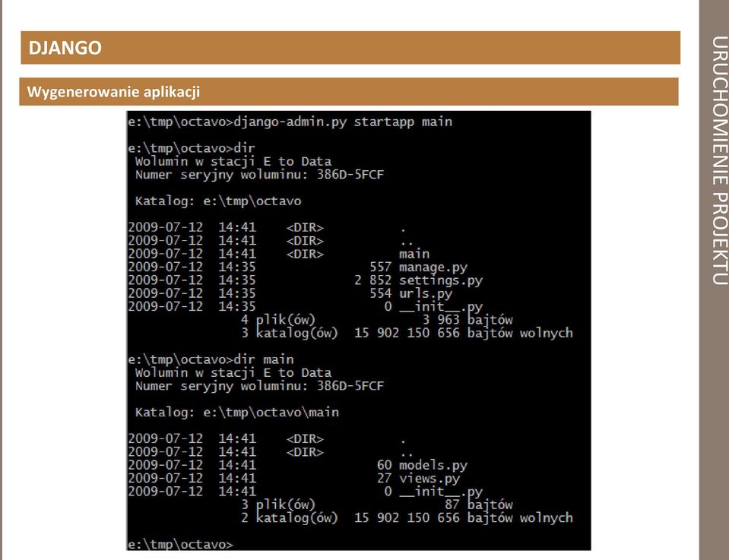Click the 'django-admin.py startapp main' command line
729x560 pixels.
tap(343, 122)
